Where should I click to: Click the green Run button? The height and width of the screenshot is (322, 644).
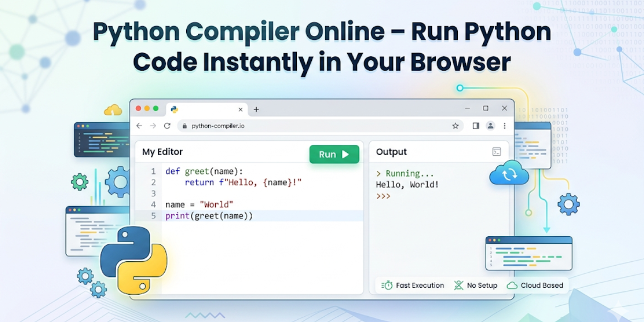(x=334, y=154)
